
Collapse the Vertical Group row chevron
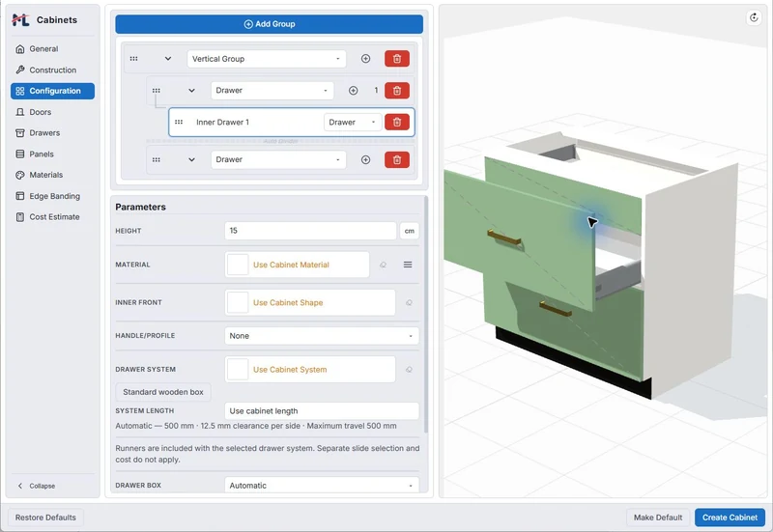[168, 59]
